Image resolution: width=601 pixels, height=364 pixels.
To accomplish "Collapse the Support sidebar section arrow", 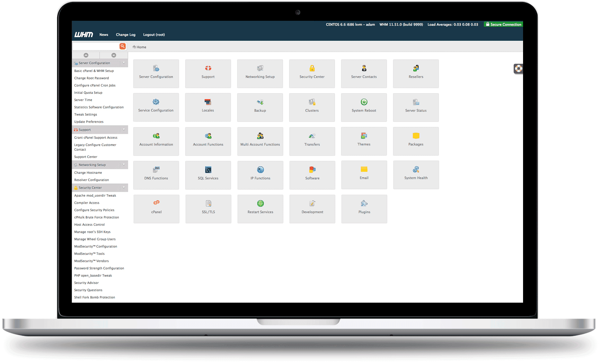I will point(124,130).
